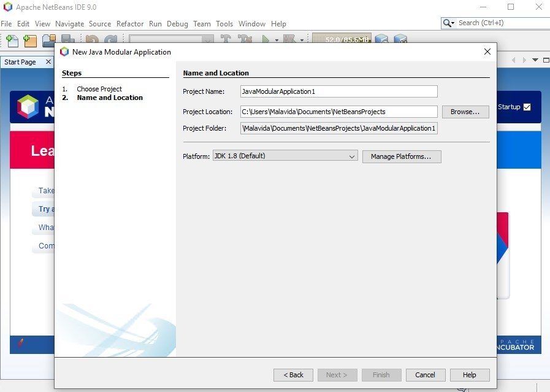This screenshot has height=392, width=550.
Task: Click the 'Try a' link on Start Page
Action: point(47,209)
